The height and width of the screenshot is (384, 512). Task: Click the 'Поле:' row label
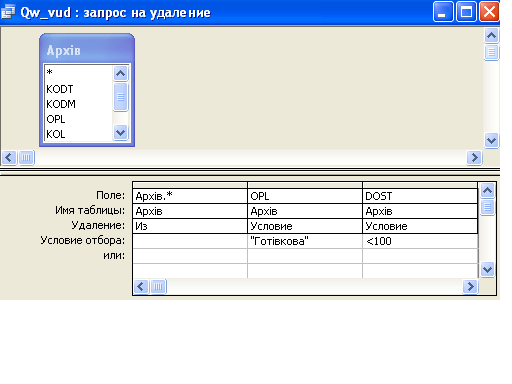point(110,195)
